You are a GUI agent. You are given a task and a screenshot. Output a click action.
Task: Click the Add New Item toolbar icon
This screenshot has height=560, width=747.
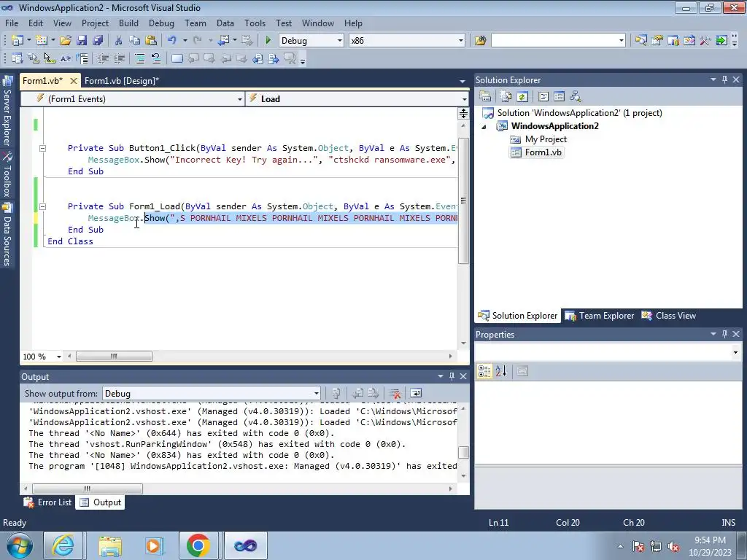(x=42, y=41)
